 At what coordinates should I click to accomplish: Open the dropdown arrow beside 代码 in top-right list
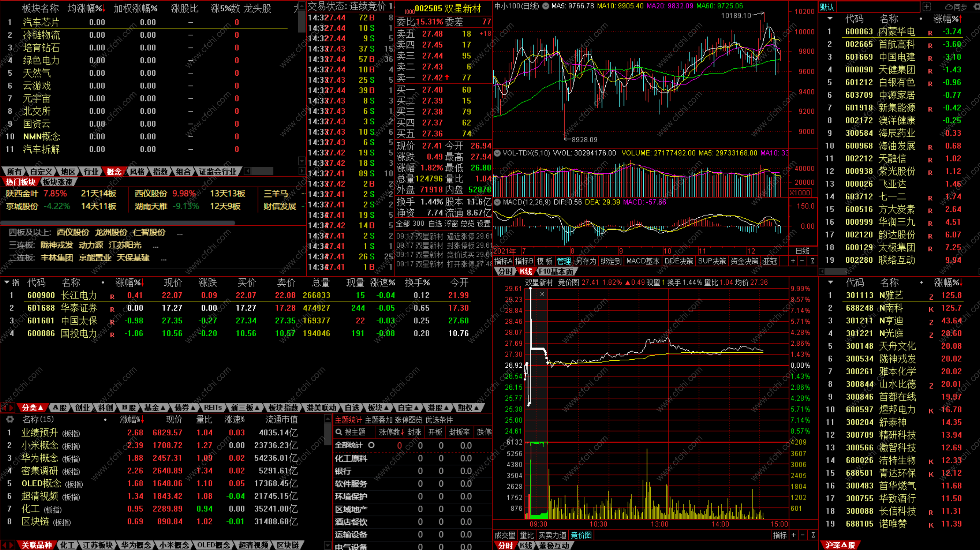pos(830,19)
